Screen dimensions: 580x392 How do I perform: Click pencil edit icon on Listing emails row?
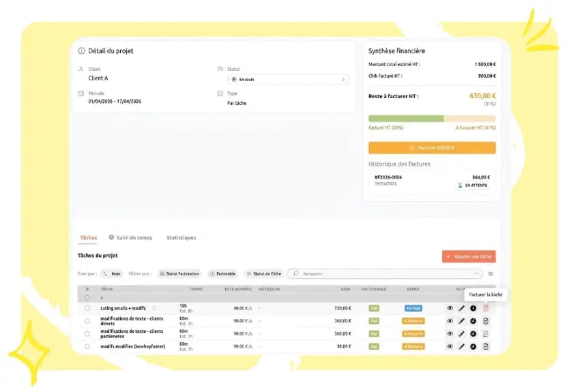[462, 308]
